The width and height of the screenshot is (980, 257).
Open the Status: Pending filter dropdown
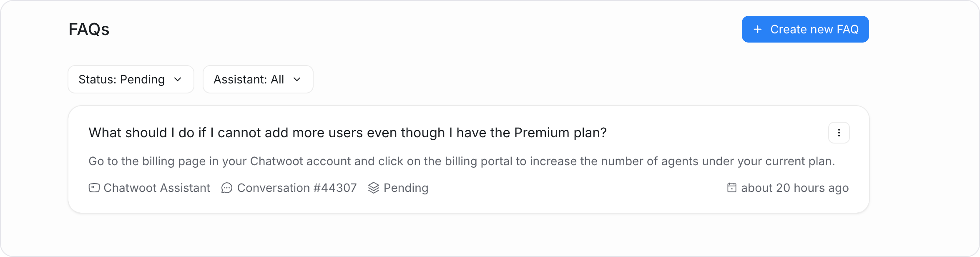131,79
